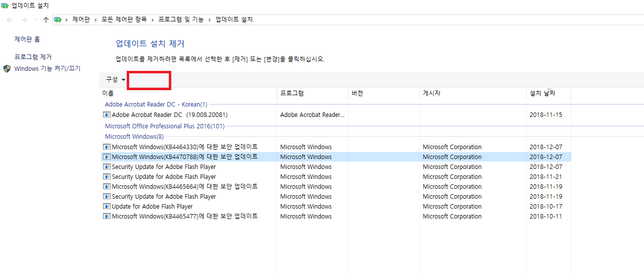Select Microsoft Windows(KB4464330)에 대한 보안 업데이트
The height and width of the screenshot is (275, 644).
(x=185, y=147)
